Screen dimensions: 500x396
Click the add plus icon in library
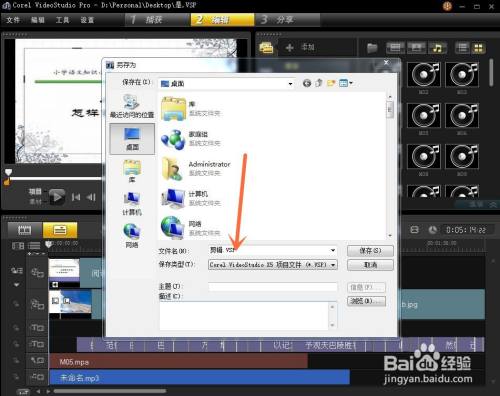289,48
